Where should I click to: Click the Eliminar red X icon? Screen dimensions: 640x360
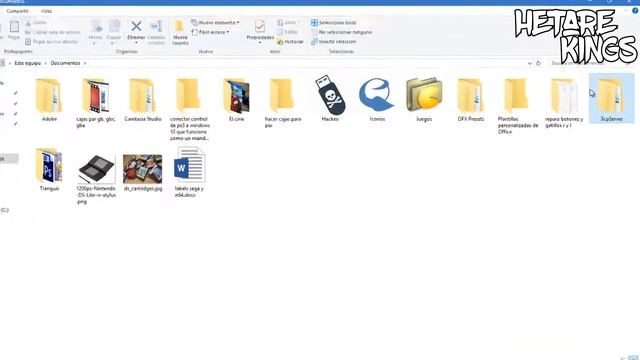pyautogui.click(x=136, y=27)
